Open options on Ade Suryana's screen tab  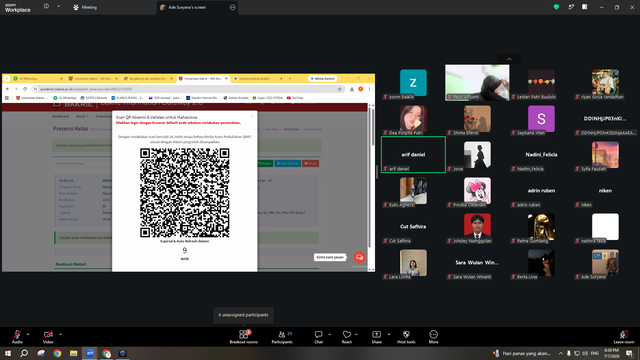[233, 7]
